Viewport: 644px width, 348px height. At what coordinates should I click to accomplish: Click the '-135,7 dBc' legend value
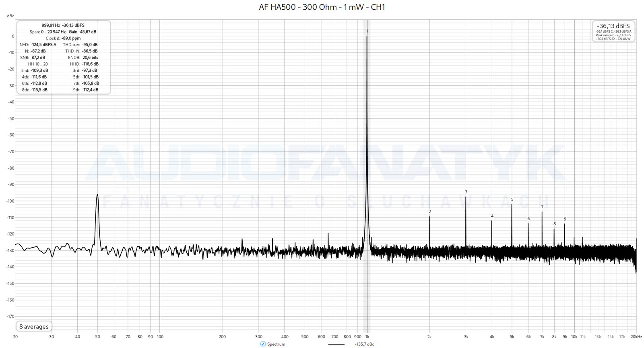(364, 344)
